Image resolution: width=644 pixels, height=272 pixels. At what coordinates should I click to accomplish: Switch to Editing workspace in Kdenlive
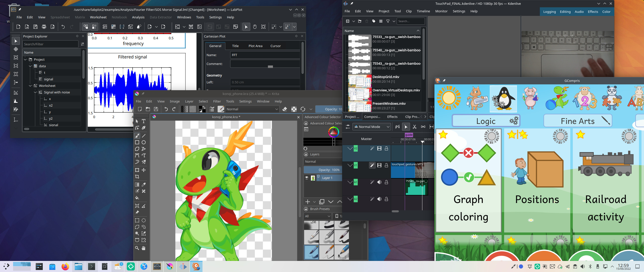[565, 12]
